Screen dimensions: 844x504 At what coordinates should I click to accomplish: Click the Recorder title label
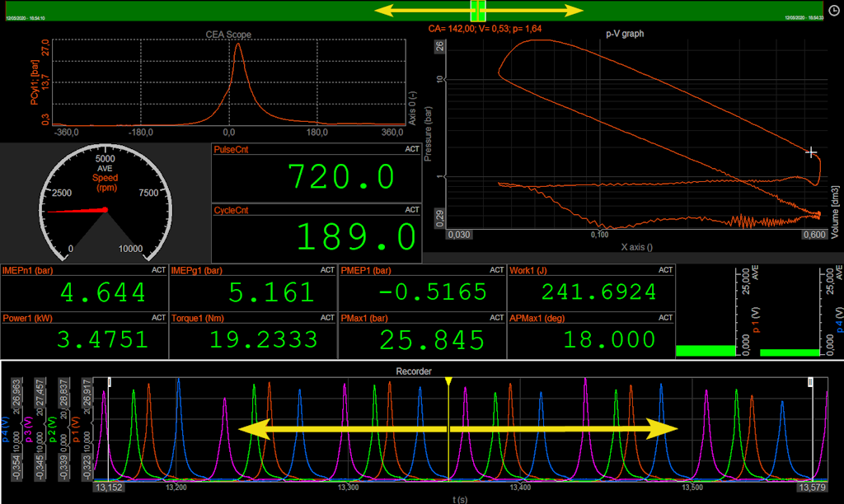coord(414,371)
